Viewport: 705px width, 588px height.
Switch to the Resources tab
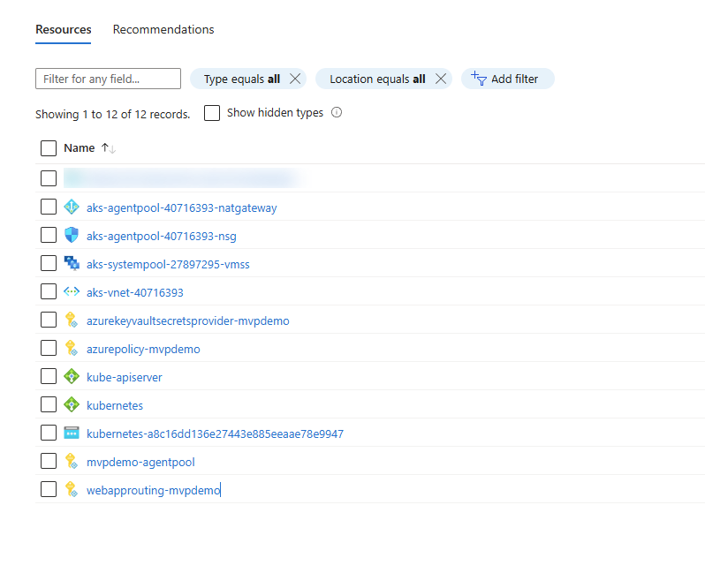click(64, 30)
